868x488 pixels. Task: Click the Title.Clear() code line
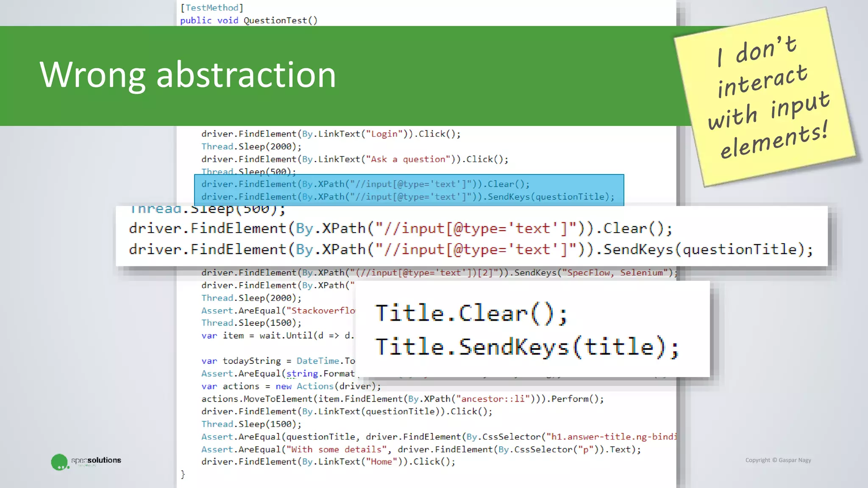point(471,314)
